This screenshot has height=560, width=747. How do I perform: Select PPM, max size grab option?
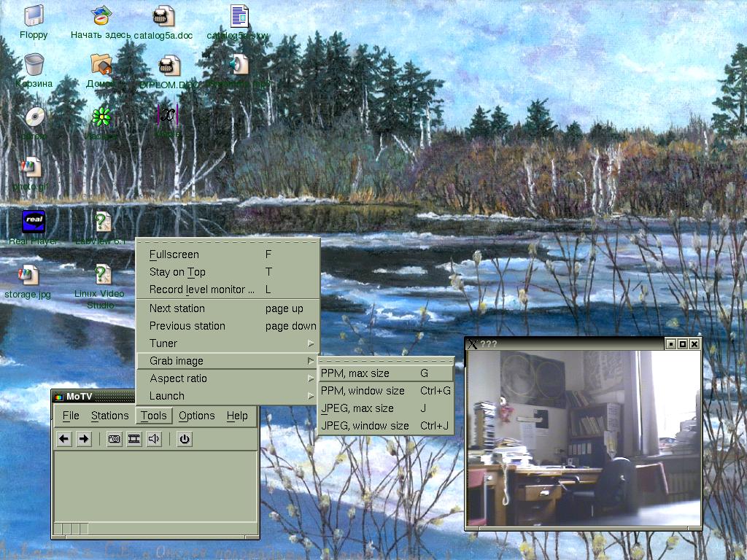(x=385, y=373)
